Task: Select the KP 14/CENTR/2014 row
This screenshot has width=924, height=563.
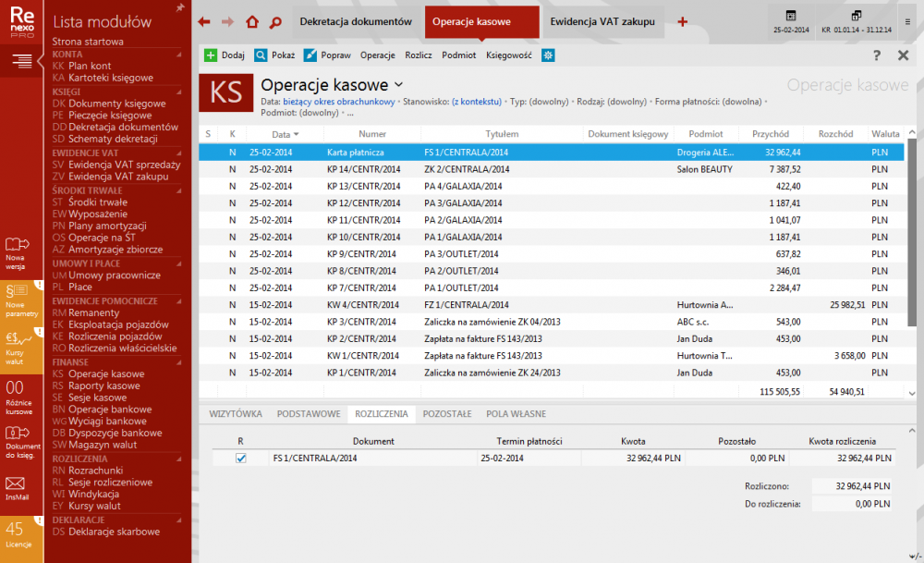Action: coord(360,169)
